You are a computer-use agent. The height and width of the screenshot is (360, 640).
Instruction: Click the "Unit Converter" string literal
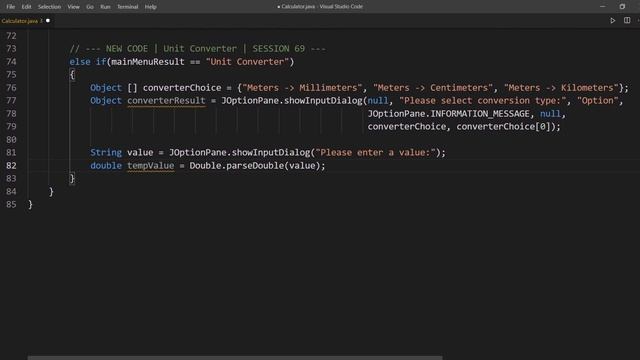[x=248, y=62]
